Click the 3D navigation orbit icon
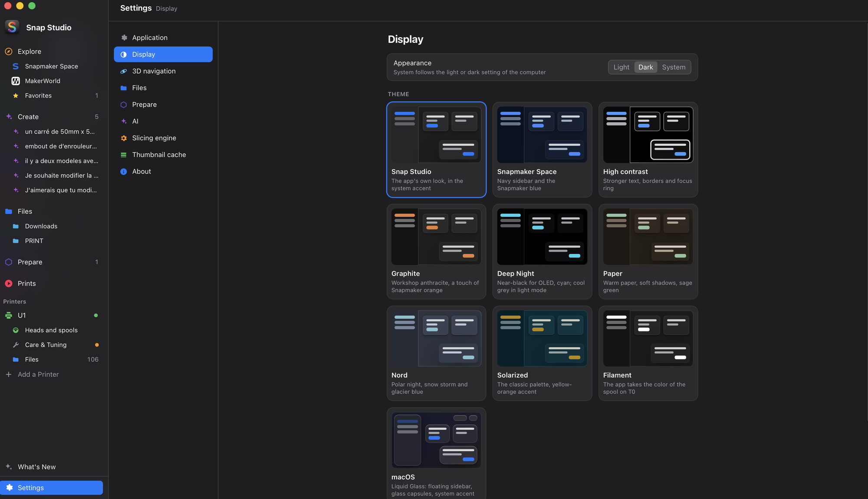This screenshot has height=499, width=868. click(x=124, y=71)
